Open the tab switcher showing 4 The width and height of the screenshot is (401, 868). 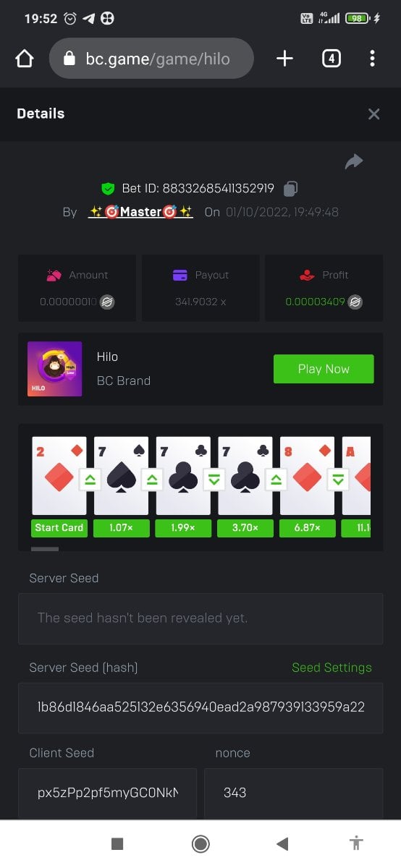coord(331,59)
